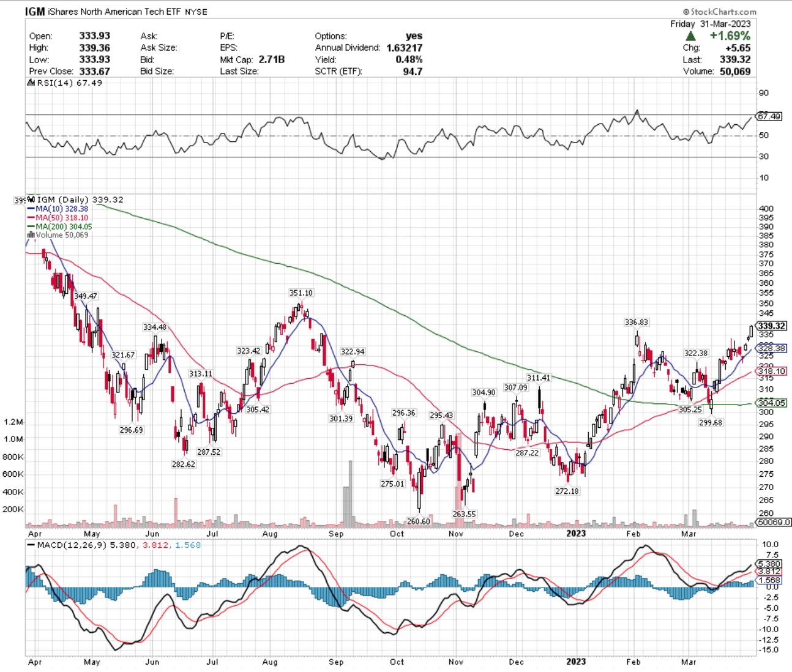Click the 296.69 May low label
This screenshot has width=792, height=672.
[131, 430]
